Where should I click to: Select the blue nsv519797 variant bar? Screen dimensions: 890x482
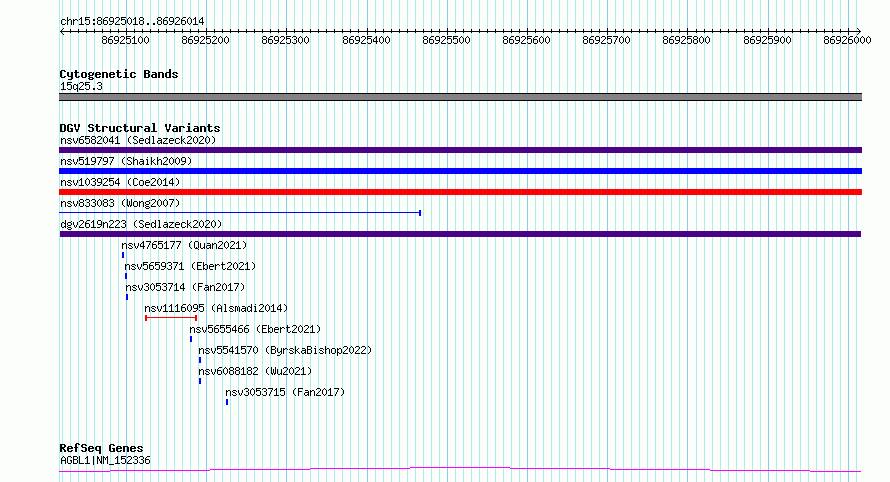[460, 171]
